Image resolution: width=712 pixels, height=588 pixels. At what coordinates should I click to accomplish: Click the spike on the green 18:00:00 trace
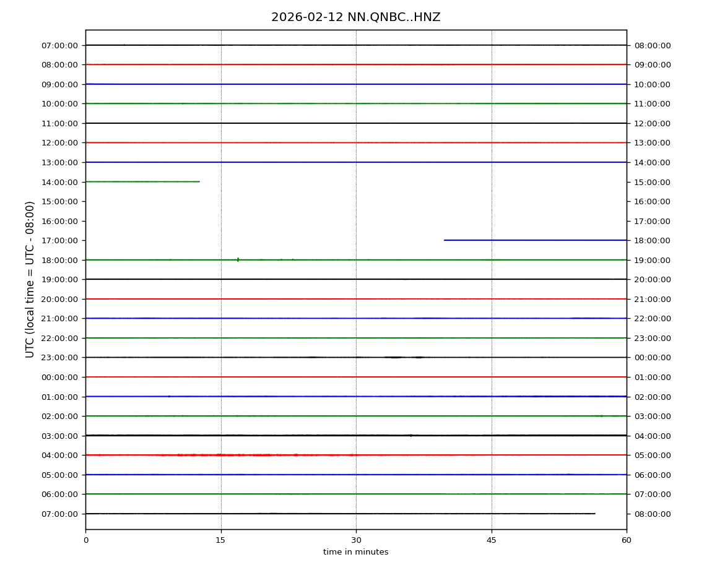pos(238,259)
